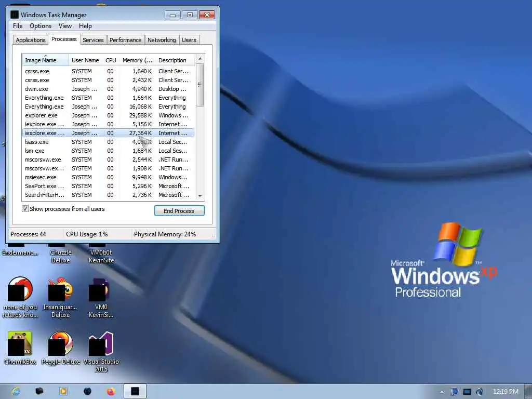Open the File menu
The image size is (532, 399).
(x=18, y=26)
